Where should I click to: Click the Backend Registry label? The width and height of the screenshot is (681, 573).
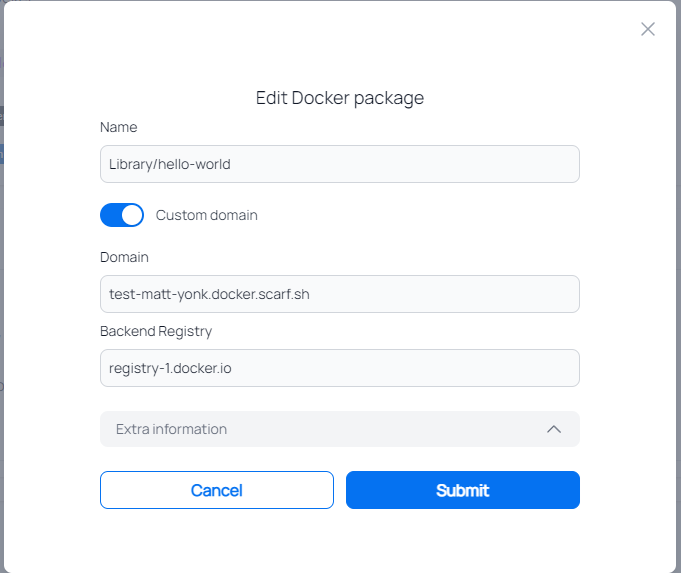[156, 331]
